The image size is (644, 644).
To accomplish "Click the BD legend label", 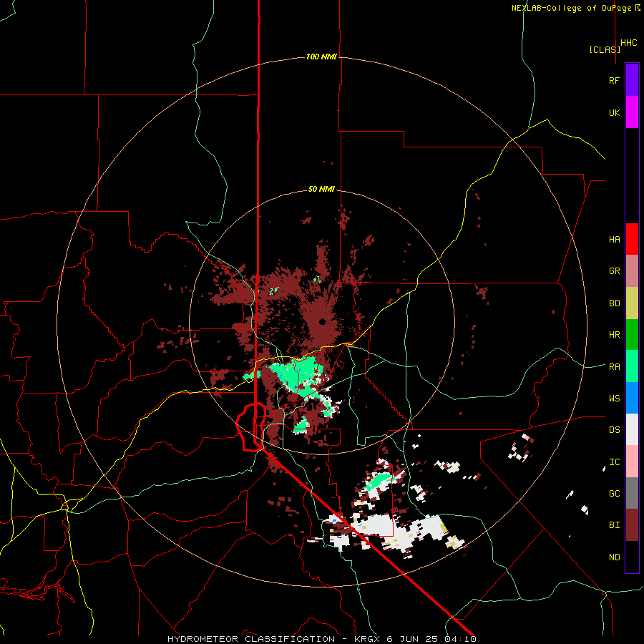I will 614,303.
